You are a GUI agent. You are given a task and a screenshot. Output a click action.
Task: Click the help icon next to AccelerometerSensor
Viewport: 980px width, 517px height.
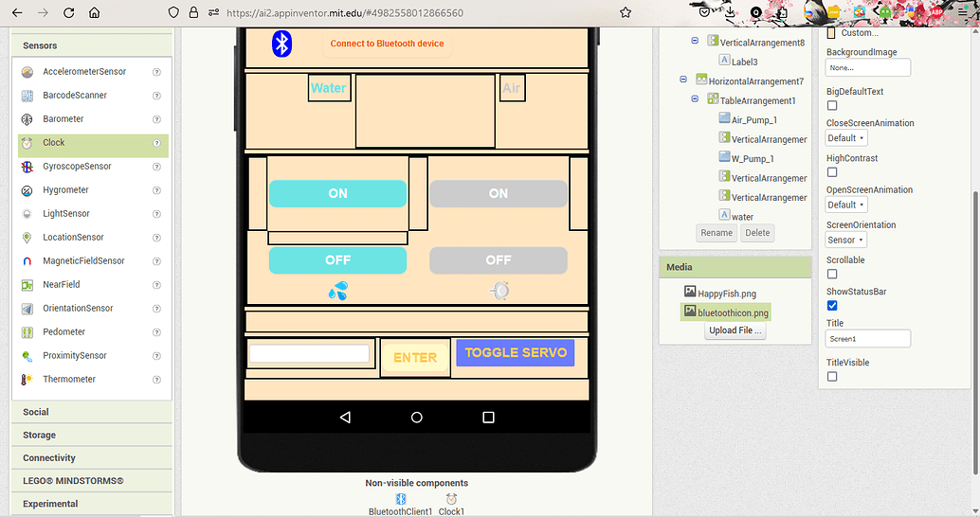[156, 72]
